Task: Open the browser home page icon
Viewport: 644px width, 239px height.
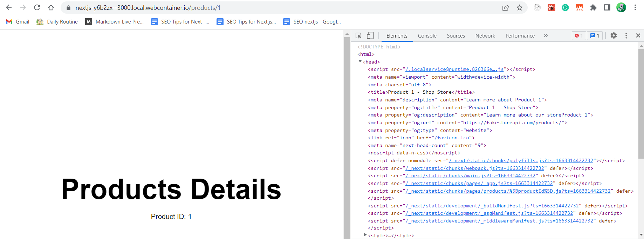Action: click(x=51, y=7)
